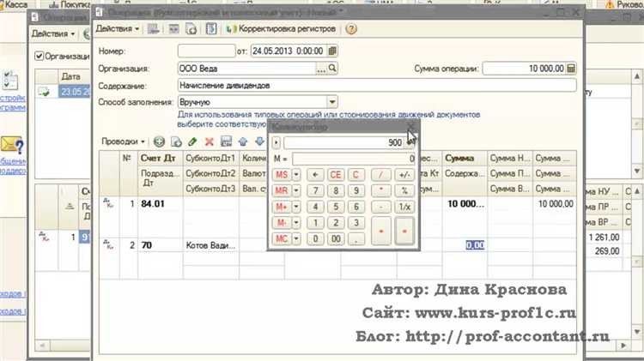This screenshot has height=361, width=644.
Task: Click the Корректировка регистров toolbar button
Action: (x=282, y=29)
